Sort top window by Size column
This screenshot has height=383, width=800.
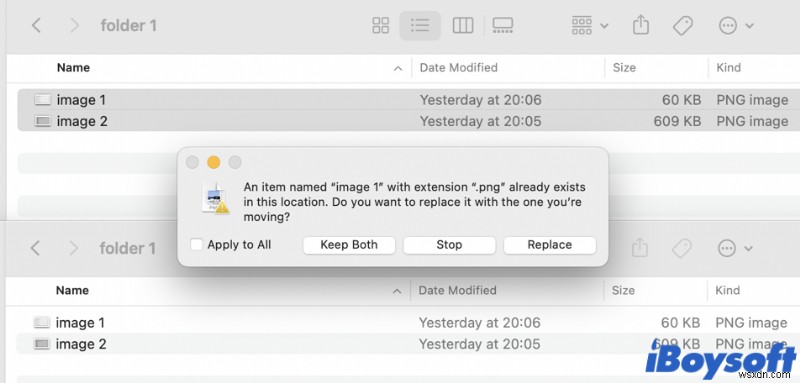624,67
